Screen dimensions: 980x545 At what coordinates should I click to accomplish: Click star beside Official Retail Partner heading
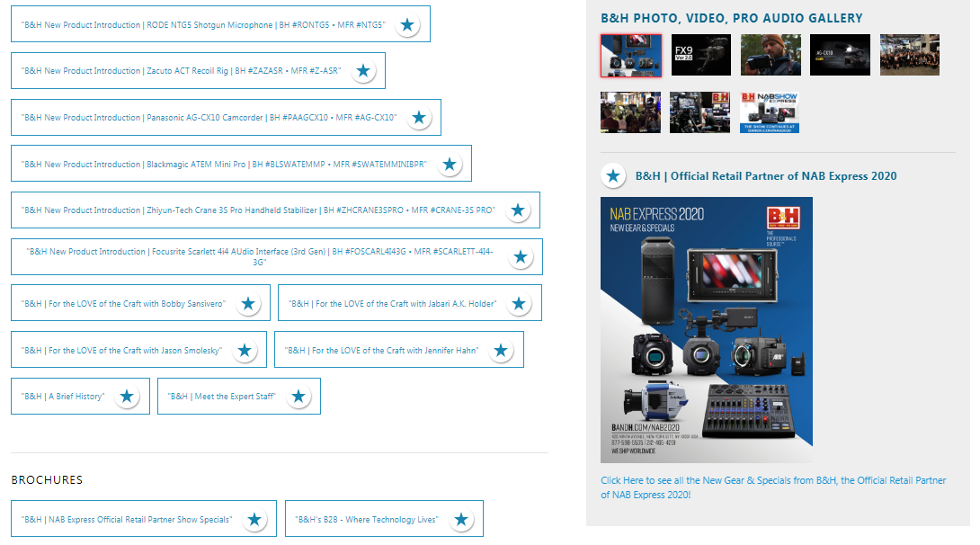(613, 176)
